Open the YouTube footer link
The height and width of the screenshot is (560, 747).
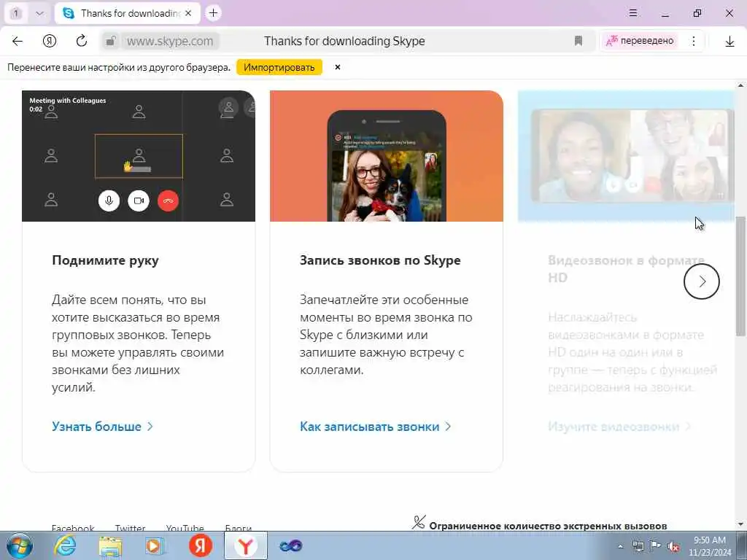185,528
